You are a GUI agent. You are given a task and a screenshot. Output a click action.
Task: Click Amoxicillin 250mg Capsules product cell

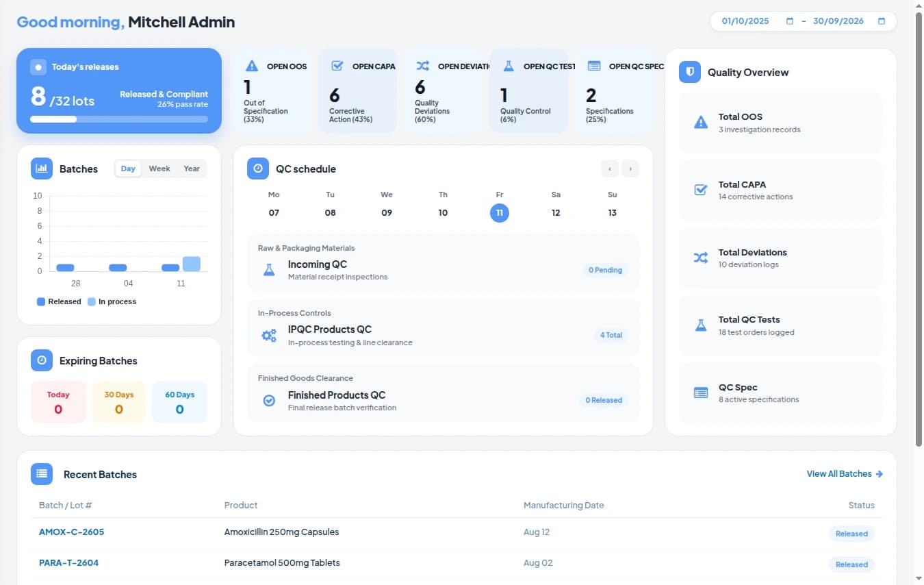point(281,532)
